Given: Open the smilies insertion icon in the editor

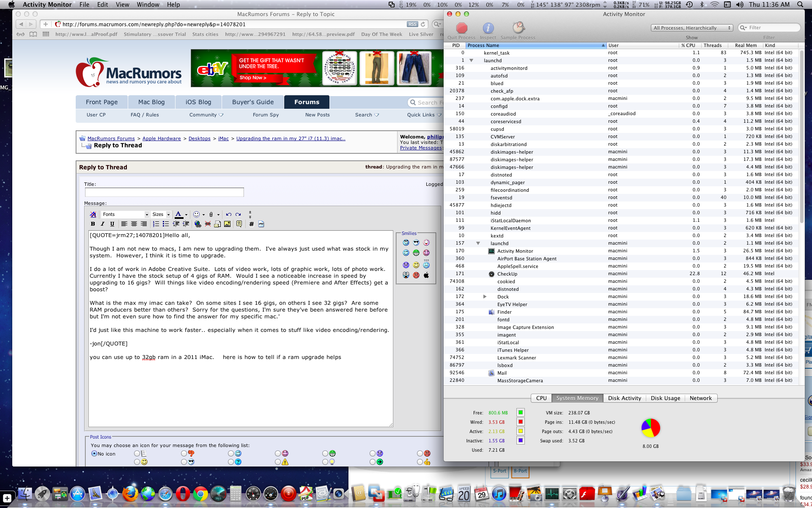Looking at the screenshot, I should tap(195, 215).
